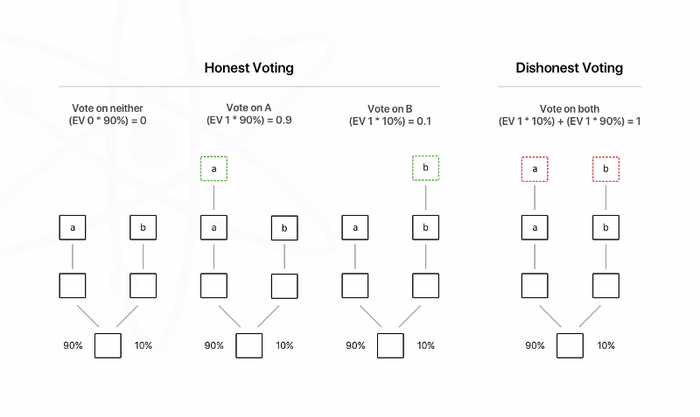This screenshot has height=417, width=700.
Task: Click the Honest Voting heading
Action: coord(249,68)
